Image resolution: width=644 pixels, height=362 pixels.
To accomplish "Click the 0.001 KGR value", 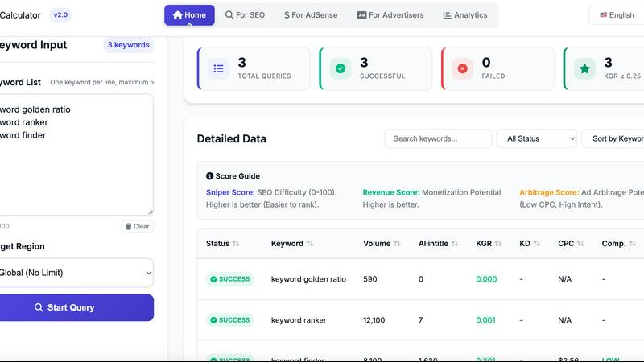I will click(485, 320).
